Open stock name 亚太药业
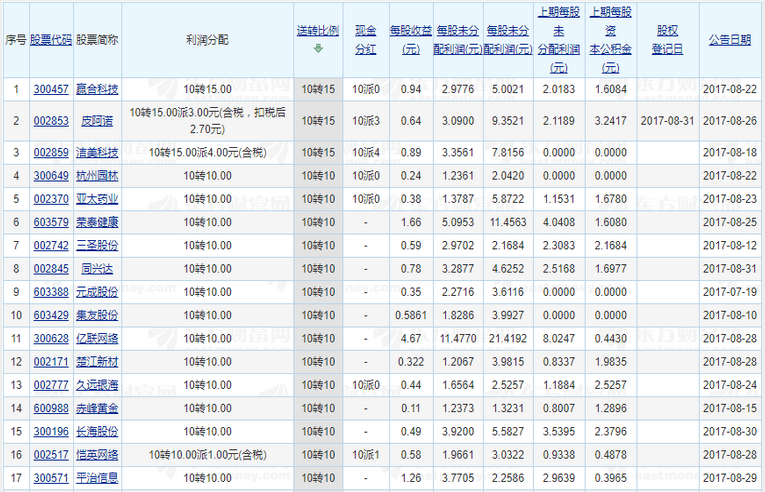The height and width of the screenshot is (492, 765). (x=97, y=199)
